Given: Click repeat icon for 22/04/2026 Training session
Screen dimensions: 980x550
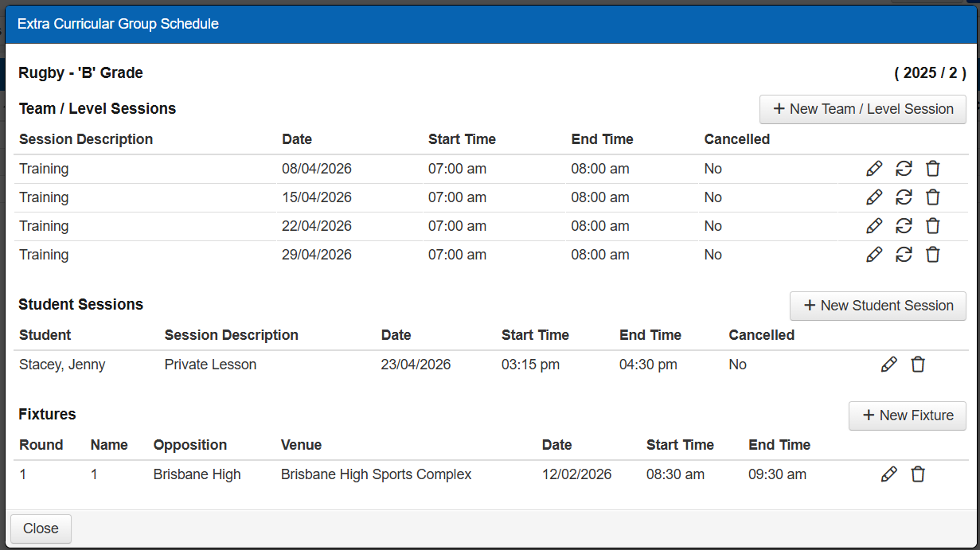Looking at the screenshot, I should pos(904,226).
